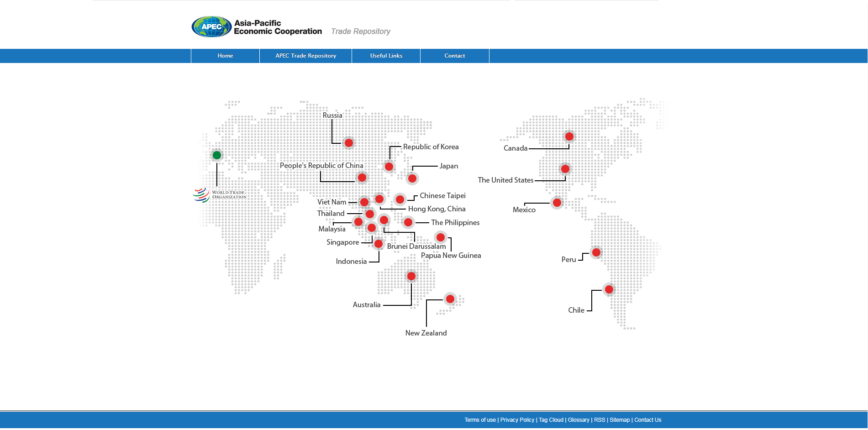Open the Contact navigation tab

[x=454, y=56]
